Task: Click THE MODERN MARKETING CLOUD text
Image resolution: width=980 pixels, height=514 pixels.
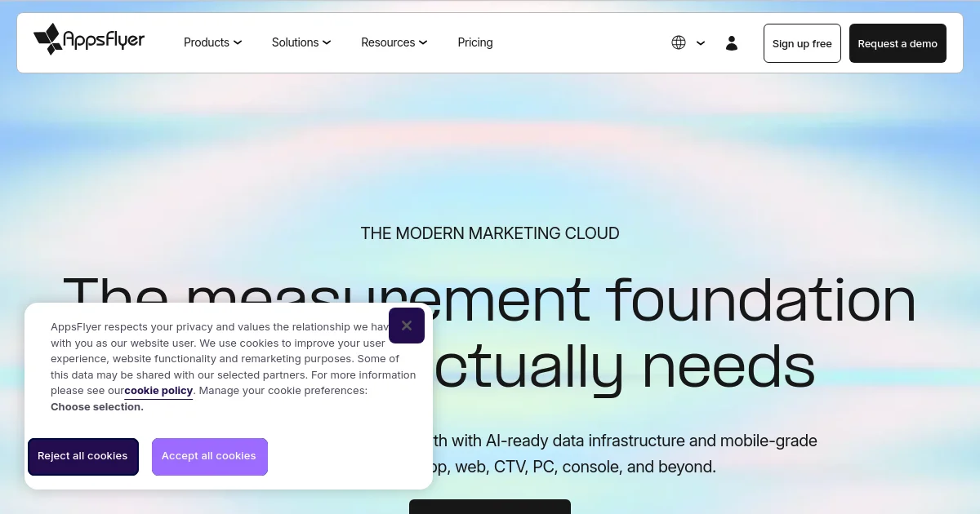Action: tap(490, 233)
